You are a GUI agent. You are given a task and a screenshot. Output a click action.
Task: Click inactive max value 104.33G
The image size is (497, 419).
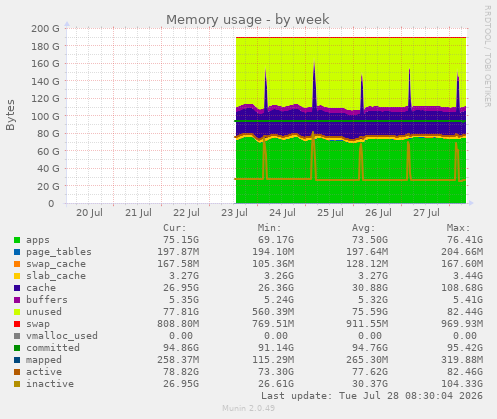point(462,384)
